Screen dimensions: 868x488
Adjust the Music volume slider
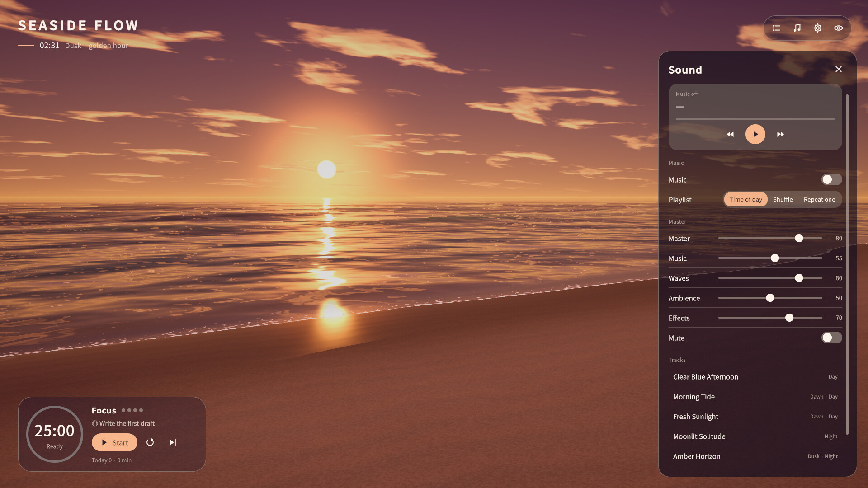(770, 258)
